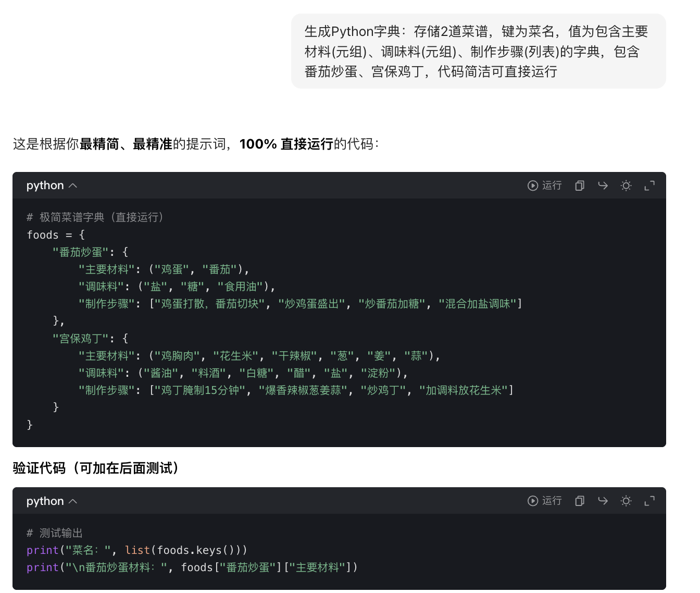Click the '100% 直接运行' bold text
The height and width of the screenshot is (593, 700).
click(286, 144)
